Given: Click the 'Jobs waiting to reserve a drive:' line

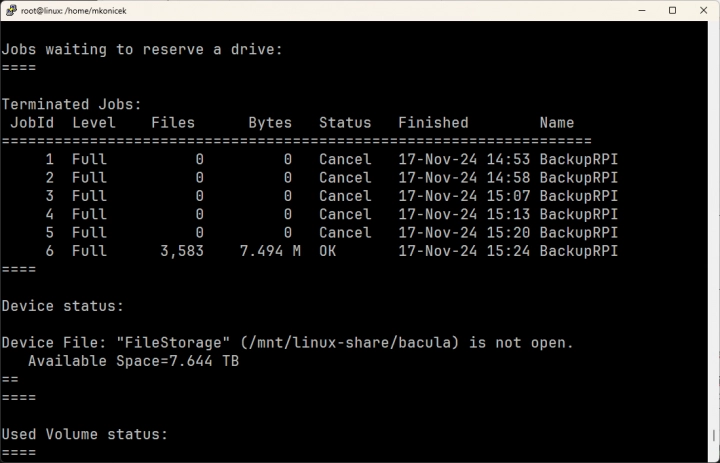Looking at the screenshot, I should pos(142,49).
